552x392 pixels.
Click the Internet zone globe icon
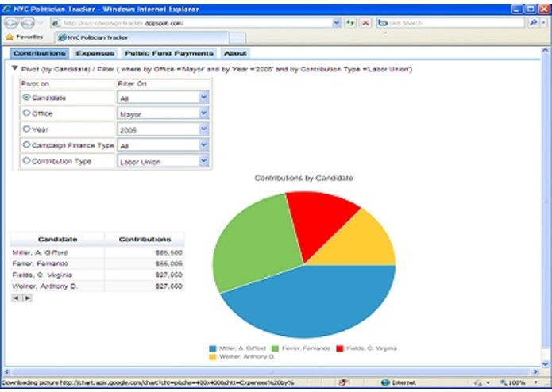tap(385, 382)
